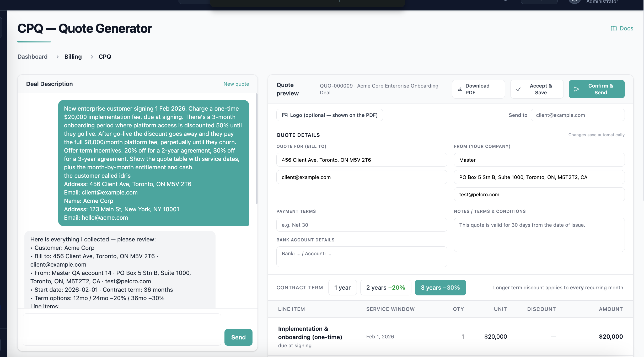
Task: Focus the Notes / Terms & Conditions box
Action: (539, 235)
